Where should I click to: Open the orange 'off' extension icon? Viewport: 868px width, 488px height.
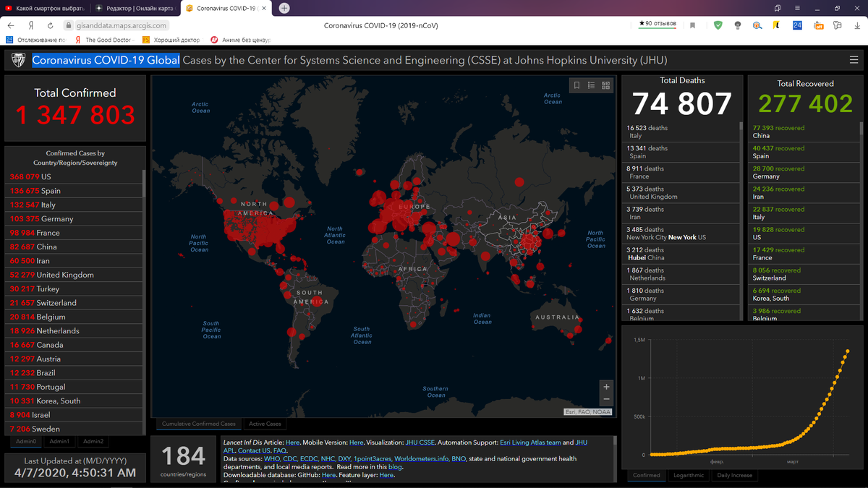[x=819, y=25]
